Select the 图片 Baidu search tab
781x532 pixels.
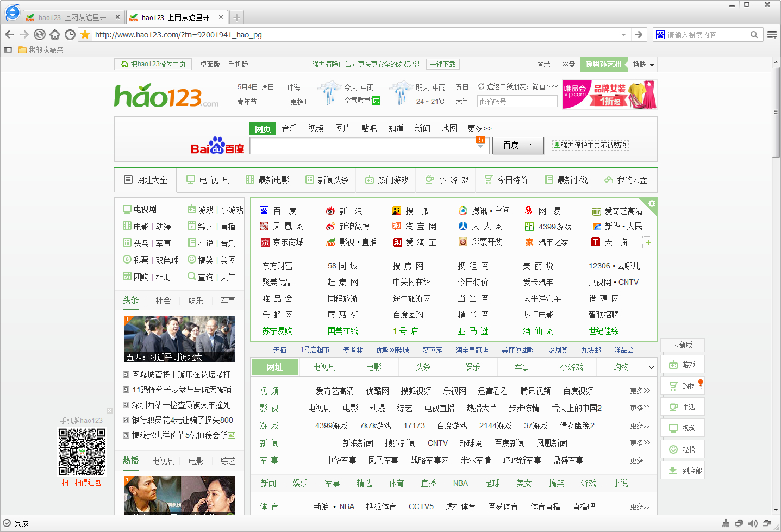click(342, 128)
